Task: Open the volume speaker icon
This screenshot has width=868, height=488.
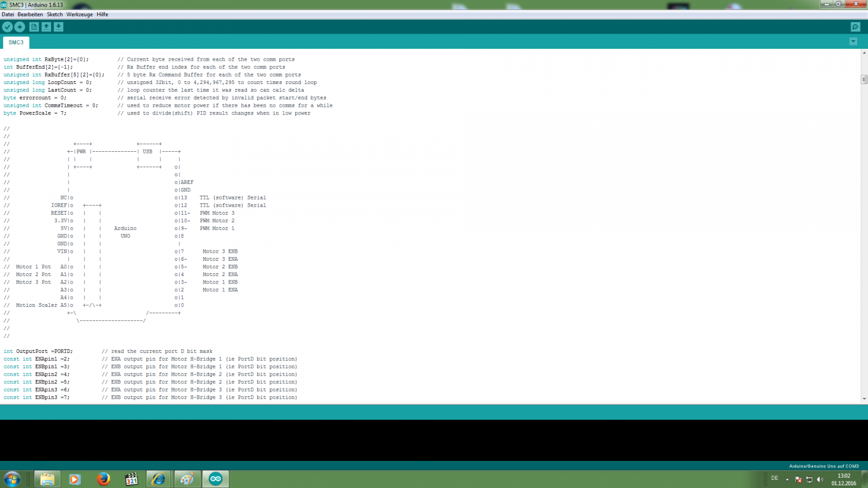Action: point(820,479)
